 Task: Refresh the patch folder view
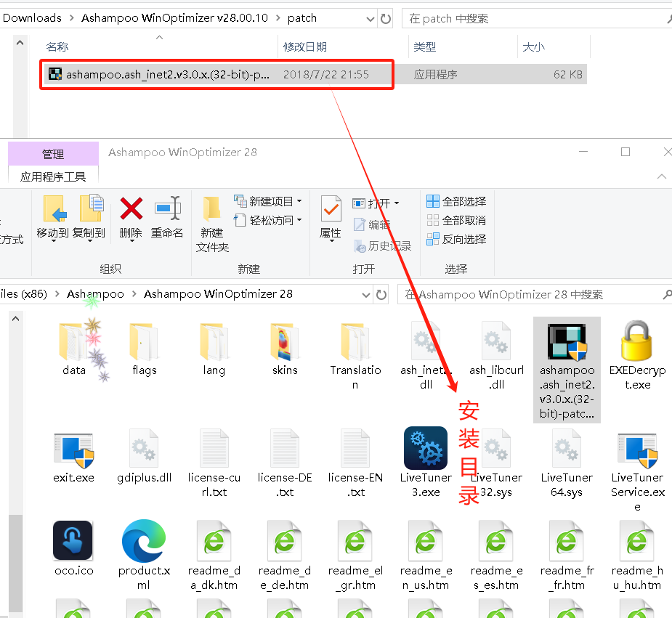386,19
